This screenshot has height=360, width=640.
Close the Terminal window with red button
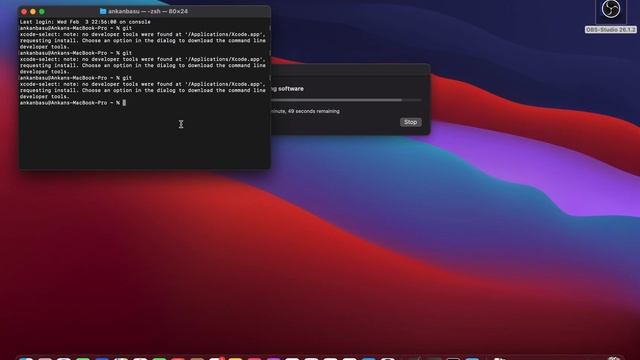pyautogui.click(x=24, y=11)
